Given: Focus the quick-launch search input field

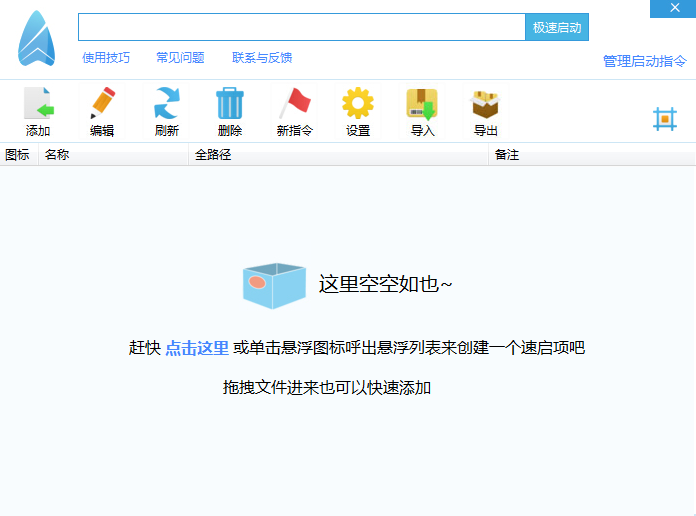Looking at the screenshot, I should pos(302,27).
